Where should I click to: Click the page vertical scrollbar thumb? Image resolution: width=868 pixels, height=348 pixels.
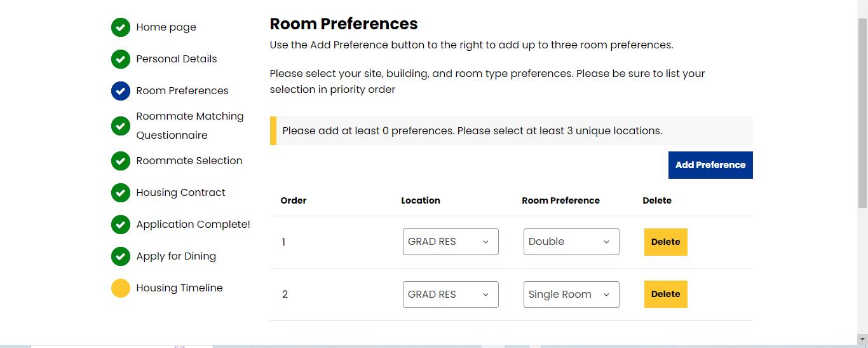(x=862, y=111)
